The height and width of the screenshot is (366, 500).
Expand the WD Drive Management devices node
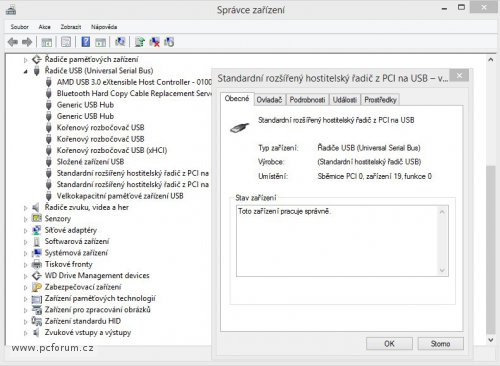tap(26, 276)
